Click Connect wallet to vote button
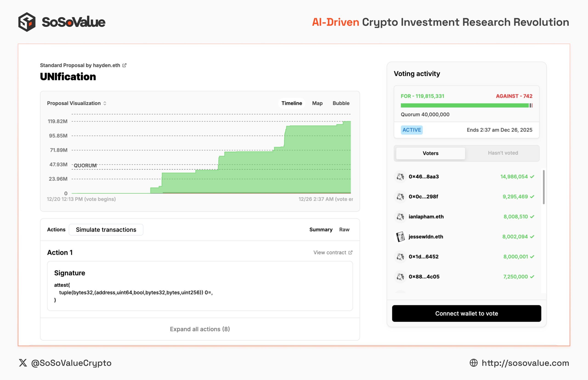Image resolution: width=588 pixels, height=380 pixels. [466, 313]
